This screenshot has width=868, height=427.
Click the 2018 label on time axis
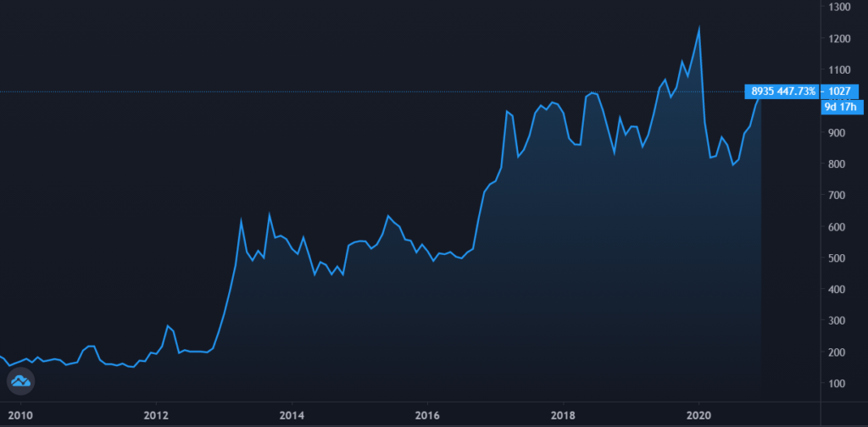pyautogui.click(x=563, y=415)
